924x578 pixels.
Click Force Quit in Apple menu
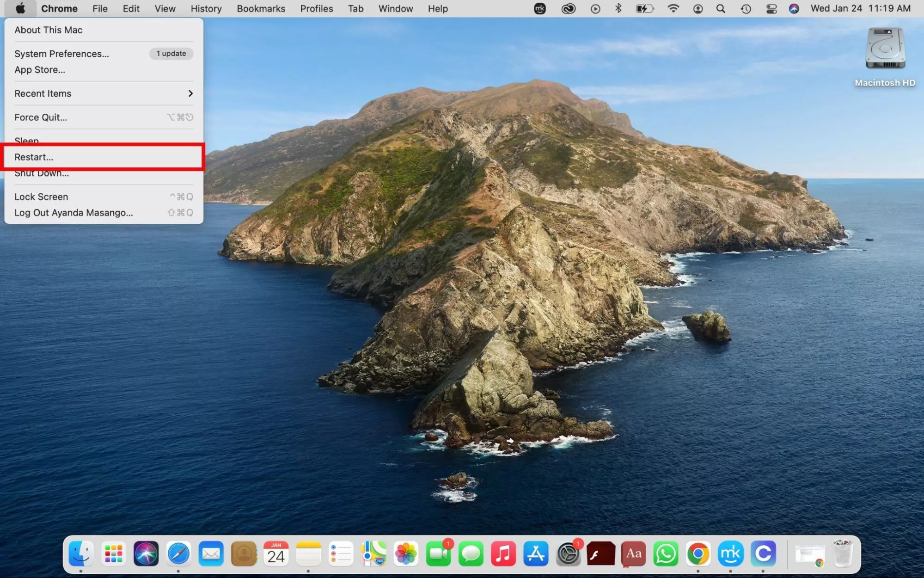coord(41,117)
